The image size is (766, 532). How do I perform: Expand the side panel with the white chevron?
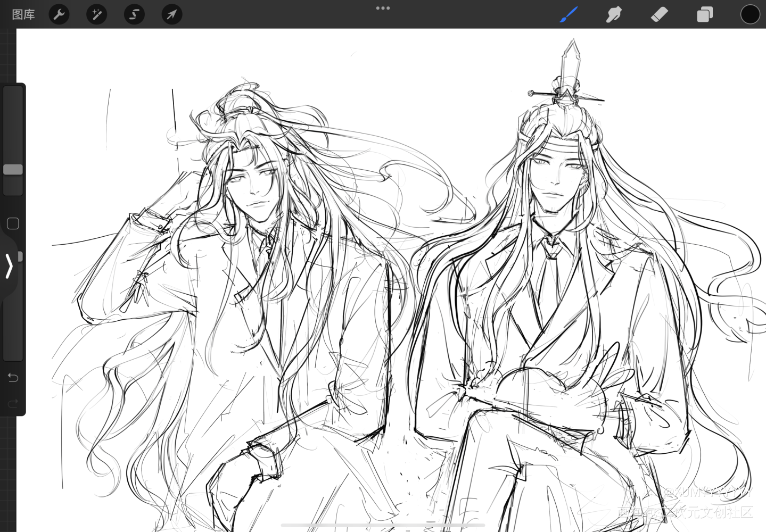click(9, 266)
